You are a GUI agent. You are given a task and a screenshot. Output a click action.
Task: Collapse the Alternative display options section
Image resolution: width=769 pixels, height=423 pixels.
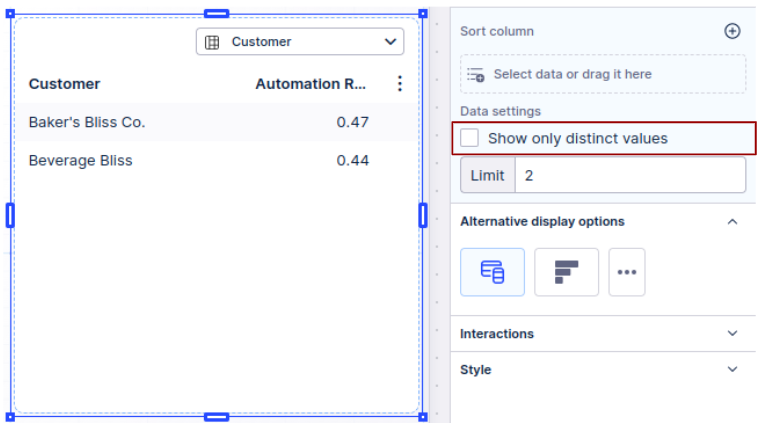pyautogui.click(x=732, y=221)
